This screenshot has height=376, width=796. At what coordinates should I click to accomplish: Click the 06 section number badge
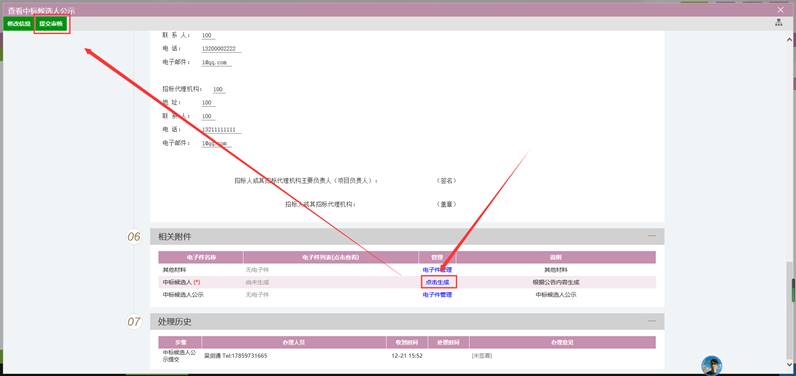[134, 236]
